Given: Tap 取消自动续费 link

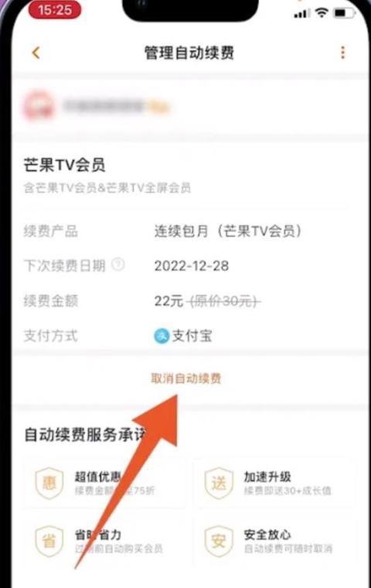Looking at the screenshot, I should [x=185, y=378].
